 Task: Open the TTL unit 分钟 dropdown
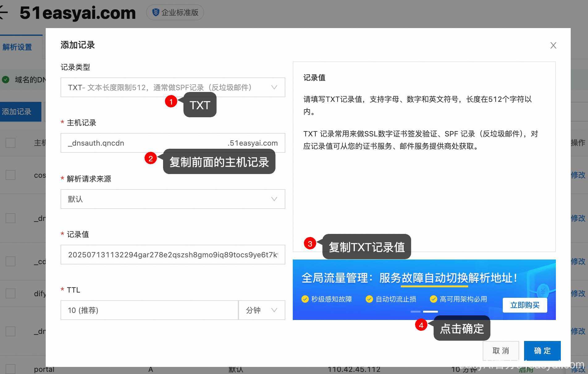(x=262, y=310)
